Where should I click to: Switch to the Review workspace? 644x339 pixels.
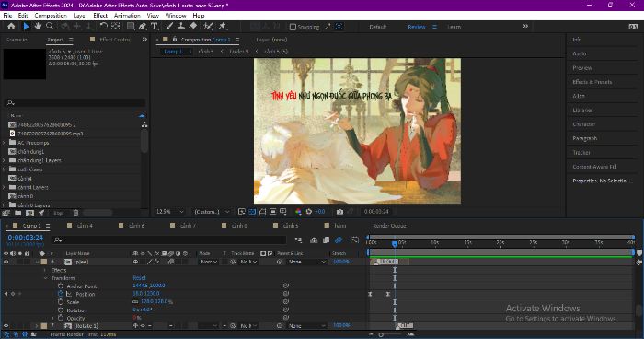pos(417,27)
